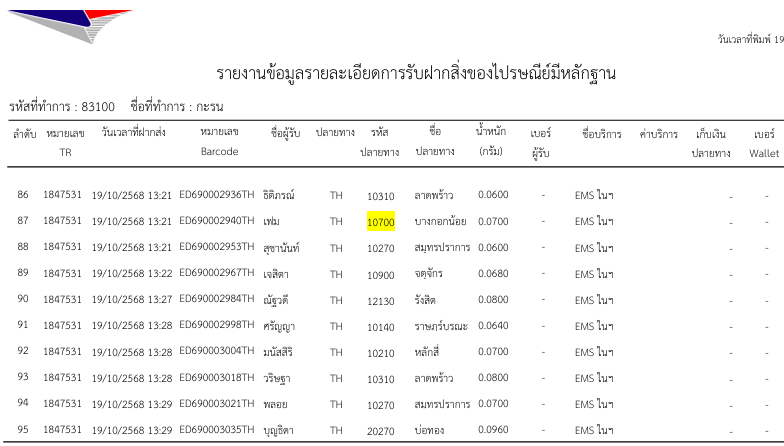Click weight value 0.0640
This screenshot has height=446, width=784.
pos(493,326)
